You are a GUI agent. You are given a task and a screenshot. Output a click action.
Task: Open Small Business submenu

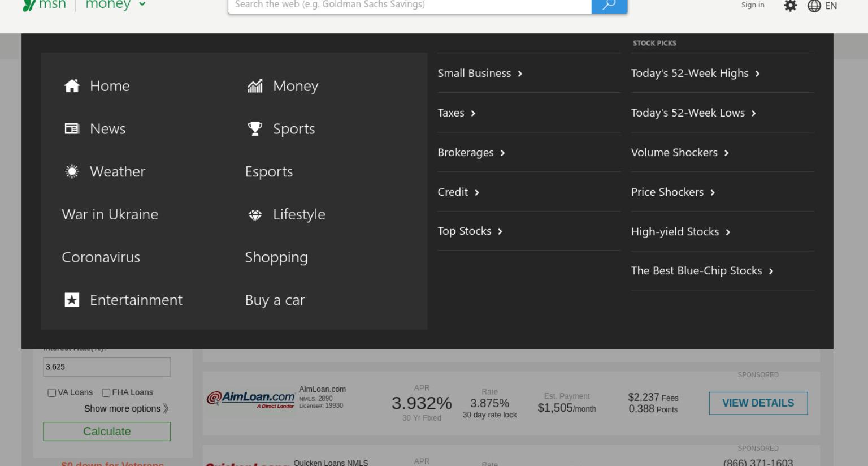480,73
